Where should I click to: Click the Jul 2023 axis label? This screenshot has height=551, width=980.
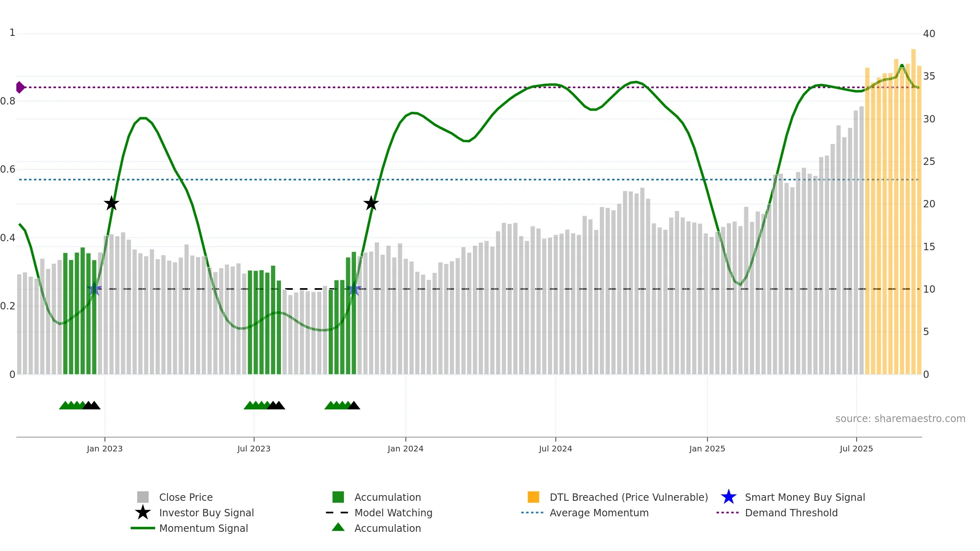click(x=254, y=449)
